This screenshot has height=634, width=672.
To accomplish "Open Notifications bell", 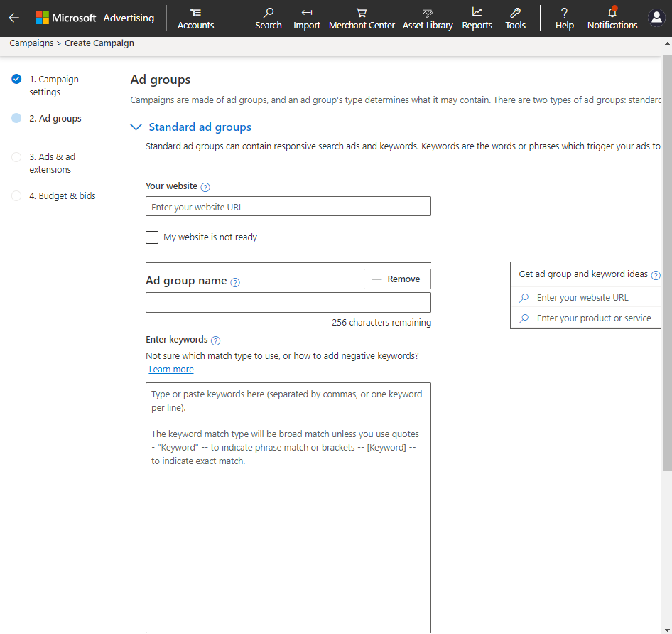I will click(612, 13).
